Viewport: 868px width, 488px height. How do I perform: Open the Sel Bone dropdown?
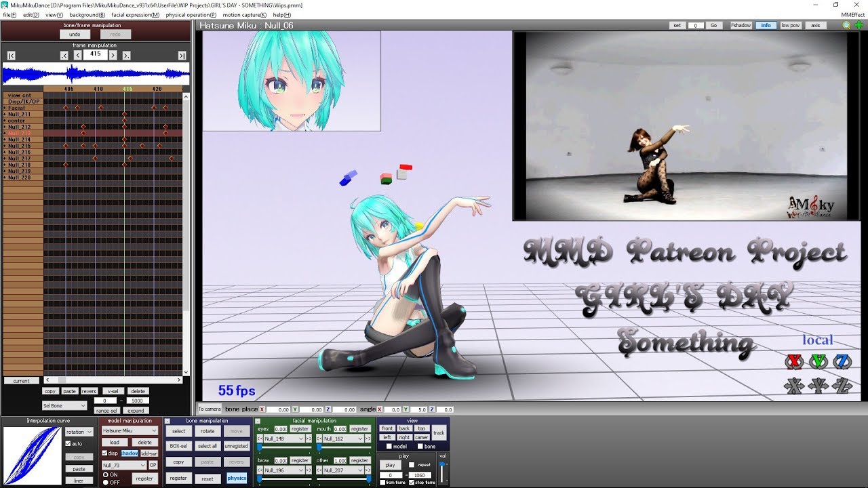pyautogui.click(x=64, y=405)
